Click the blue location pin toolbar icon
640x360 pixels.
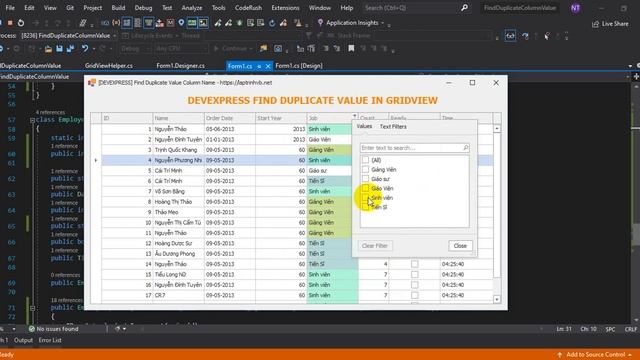click(x=181, y=23)
